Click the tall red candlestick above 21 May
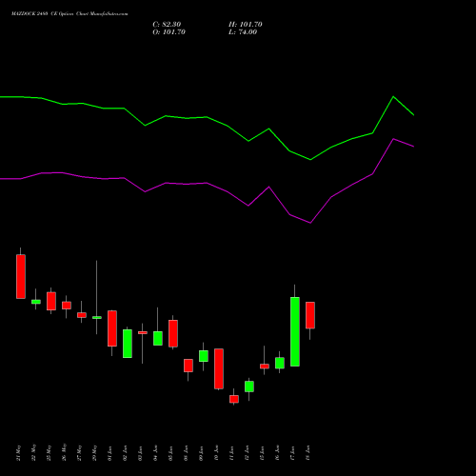Screen dimensions: 476x476 pos(21,276)
